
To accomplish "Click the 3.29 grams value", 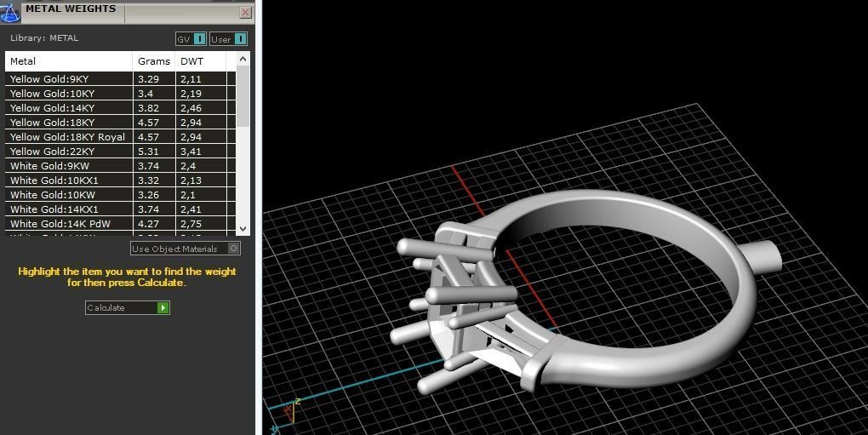I will click(148, 78).
